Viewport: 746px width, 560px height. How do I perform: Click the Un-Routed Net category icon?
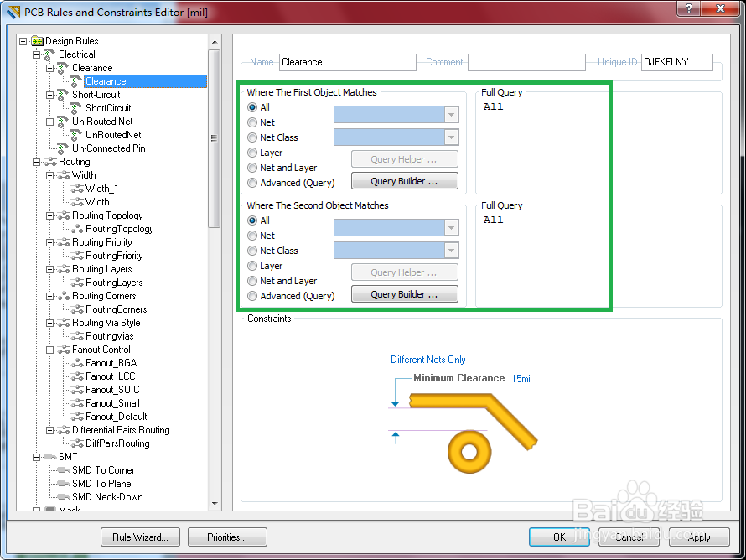[x=63, y=122]
